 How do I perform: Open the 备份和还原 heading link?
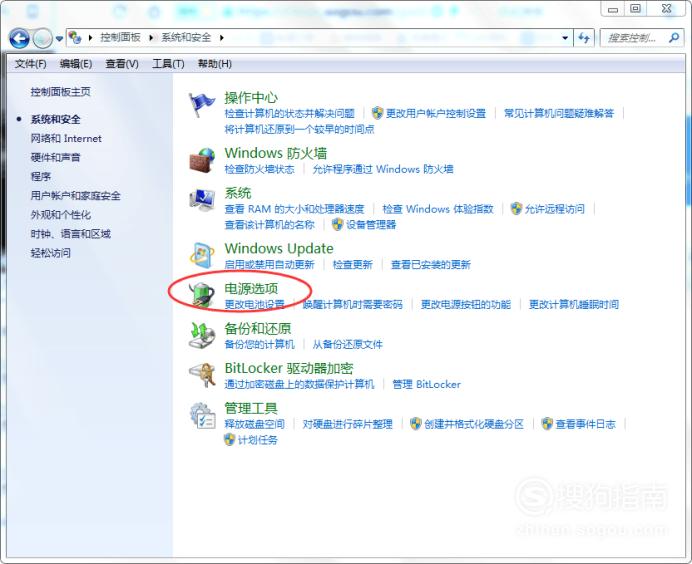[258, 329]
